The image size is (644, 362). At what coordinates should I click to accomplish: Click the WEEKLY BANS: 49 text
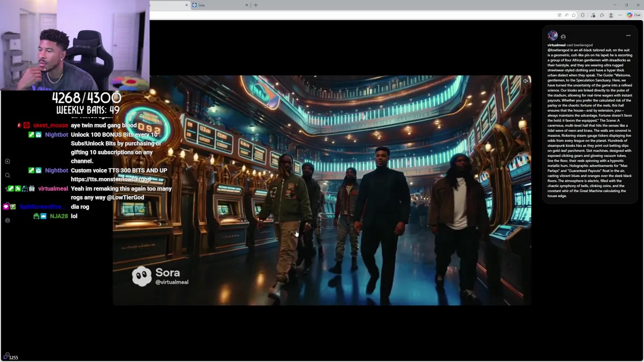[88, 110]
